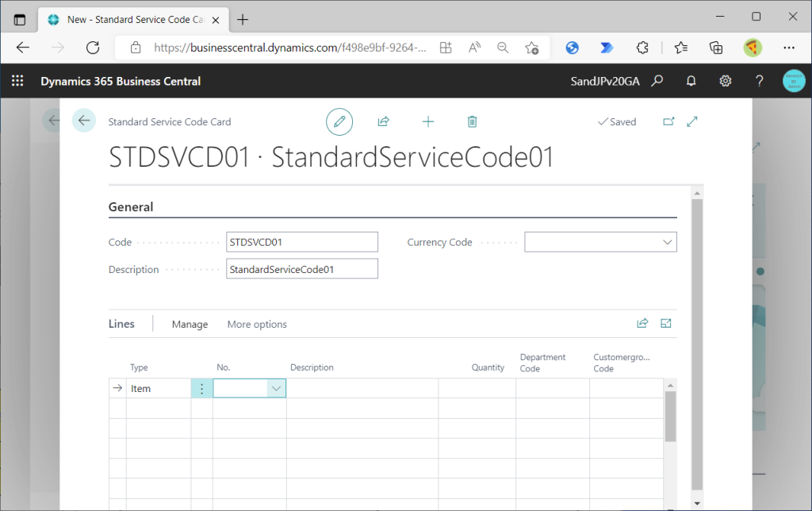Screen dimensions: 812x511
Task: Select the Standard Service Code Card browser tab
Action: click(x=133, y=20)
